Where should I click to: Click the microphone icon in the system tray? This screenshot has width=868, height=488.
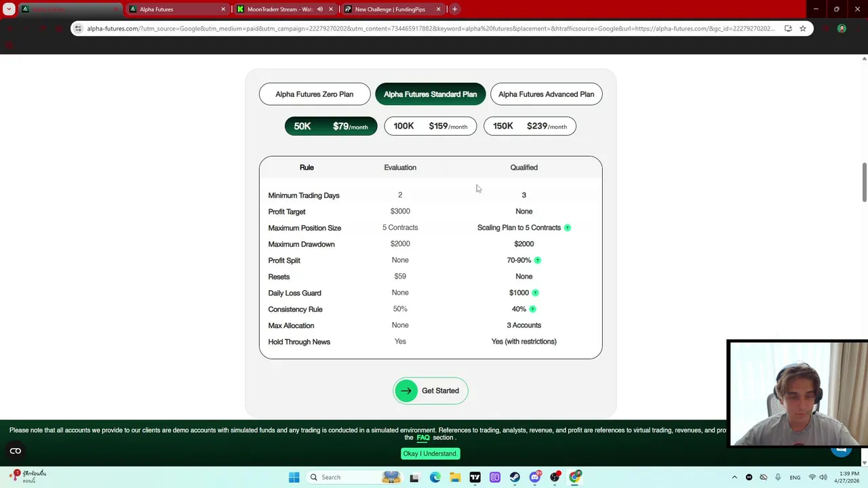[778, 477]
